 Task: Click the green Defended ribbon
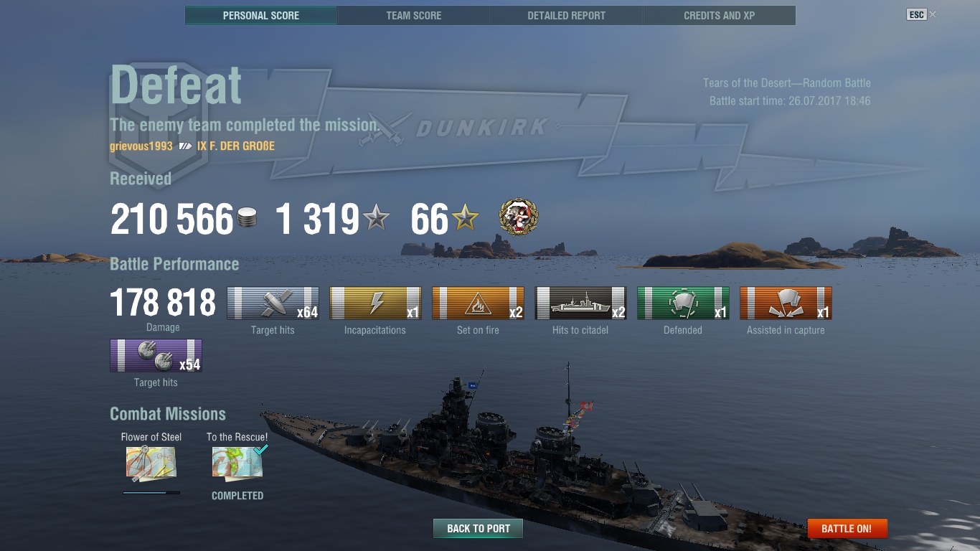click(x=683, y=303)
